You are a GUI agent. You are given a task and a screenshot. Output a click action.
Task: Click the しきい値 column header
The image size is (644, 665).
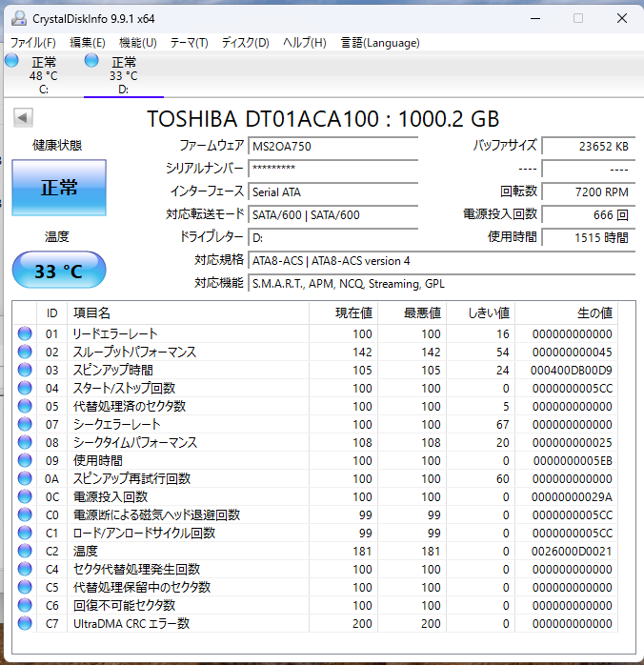pos(481,313)
